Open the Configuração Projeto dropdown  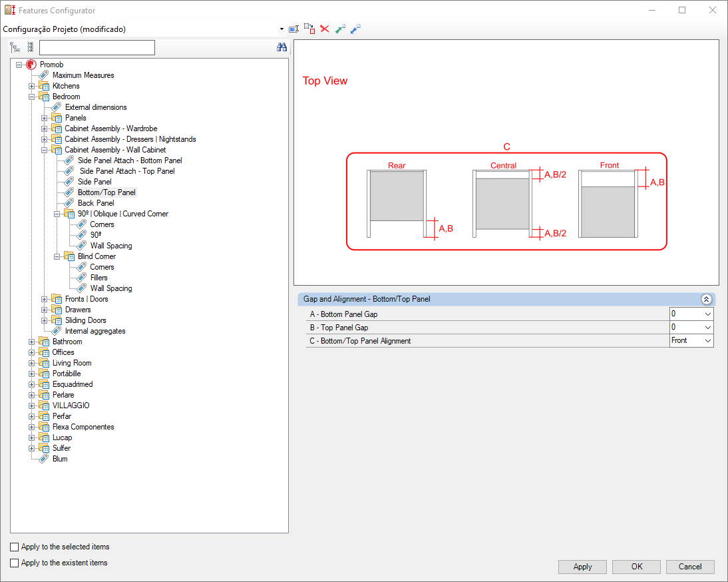tap(282, 29)
